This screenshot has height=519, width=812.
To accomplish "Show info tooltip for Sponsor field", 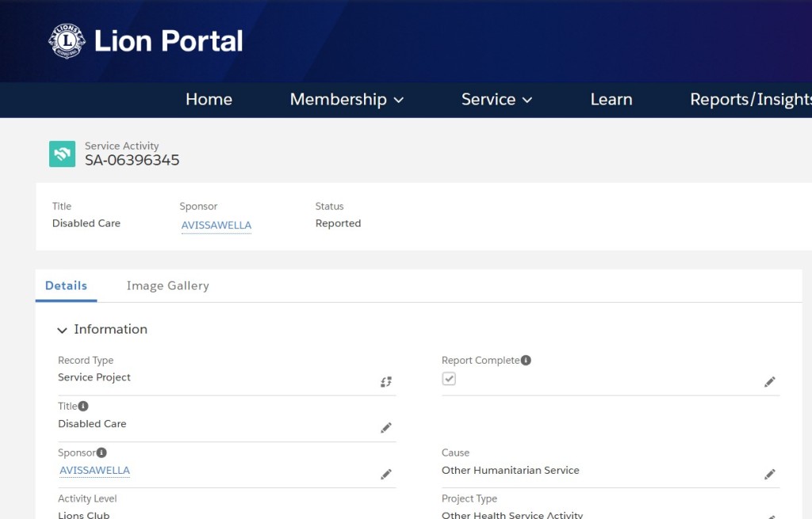I will click(101, 452).
